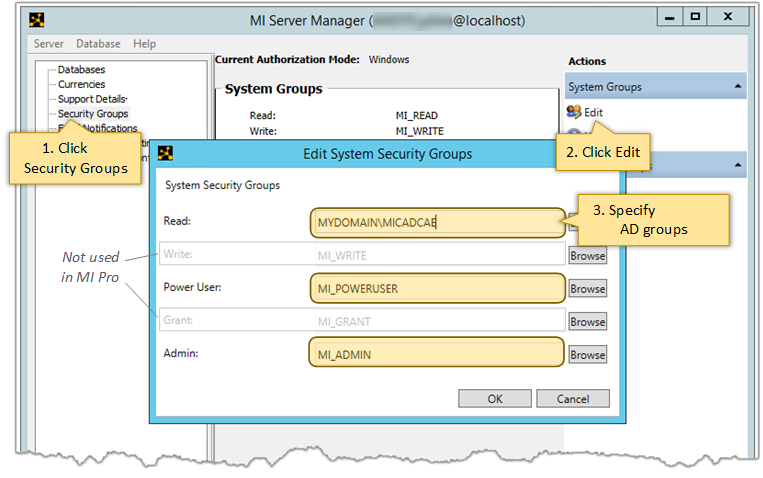763x478 pixels.
Task: Open the Help menu
Action: (x=145, y=44)
